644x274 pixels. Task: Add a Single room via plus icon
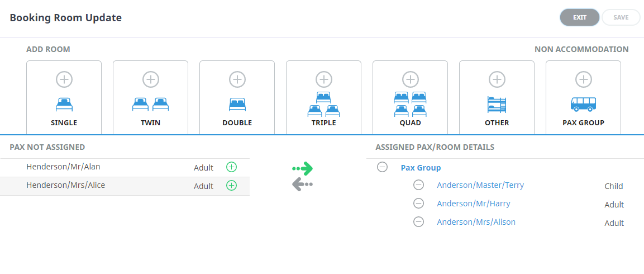click(x=64, y=79)
